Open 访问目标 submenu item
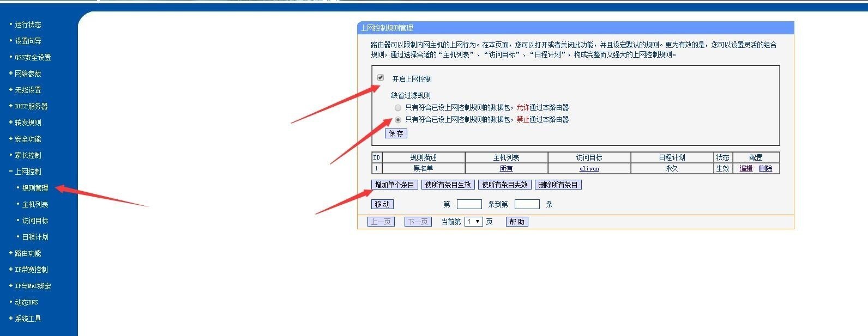 pos(35,221)
